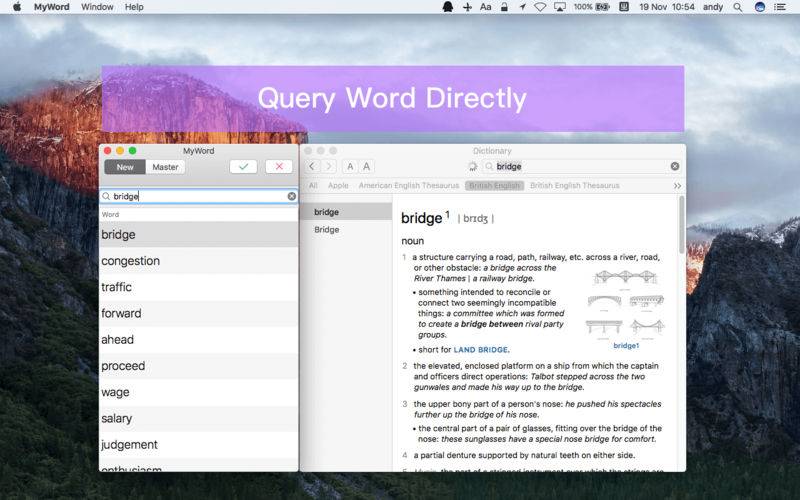Go forward in Dictionary window
Viewport: 800px width, 500px height.
329,166
